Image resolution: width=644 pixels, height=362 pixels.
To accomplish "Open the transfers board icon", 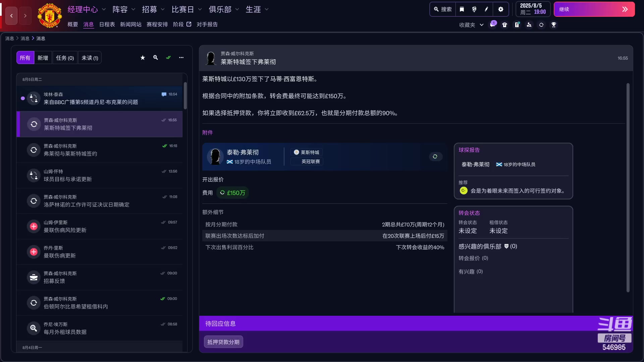I will [517, 25].
